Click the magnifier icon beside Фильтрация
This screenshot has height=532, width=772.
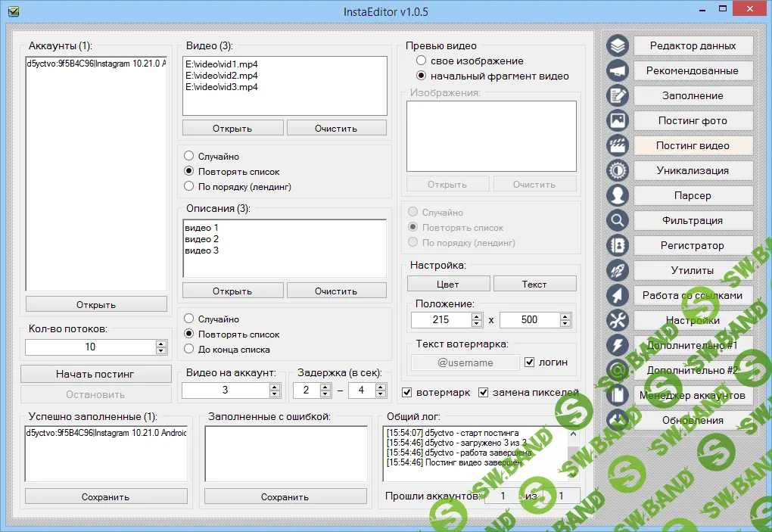coord(618,221)
